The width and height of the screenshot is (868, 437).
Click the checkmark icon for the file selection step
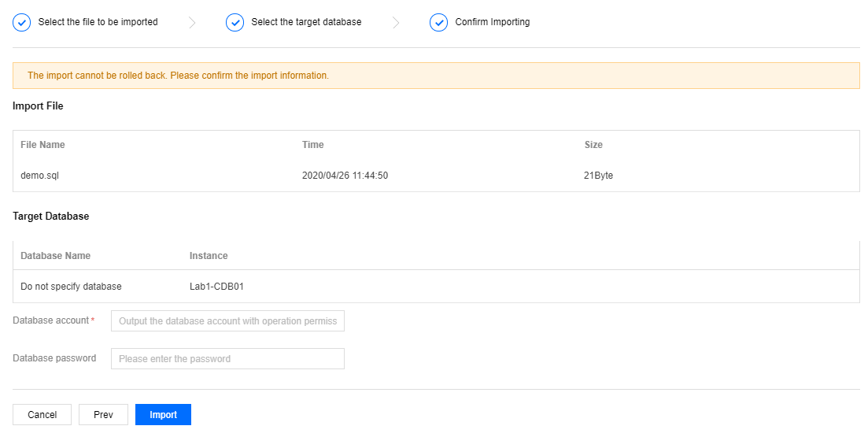point(22,23)
